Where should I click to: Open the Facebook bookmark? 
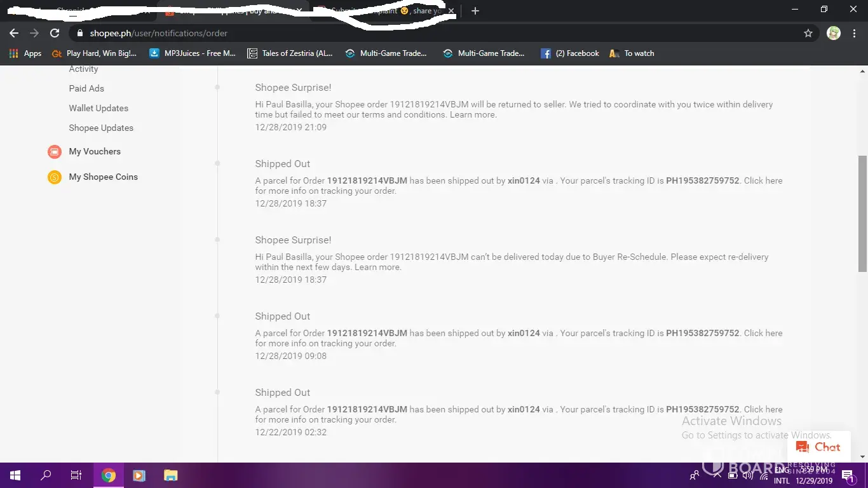tap(570, 53)
